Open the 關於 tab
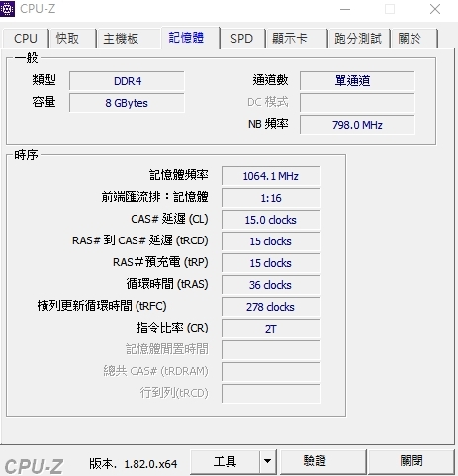 414,39
